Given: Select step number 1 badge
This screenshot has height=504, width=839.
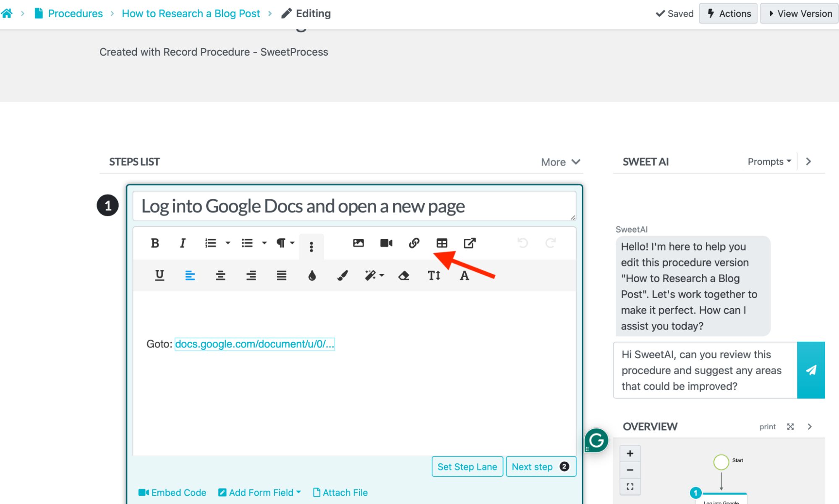Looking at the screenshot, I should (x=107, y=205).
